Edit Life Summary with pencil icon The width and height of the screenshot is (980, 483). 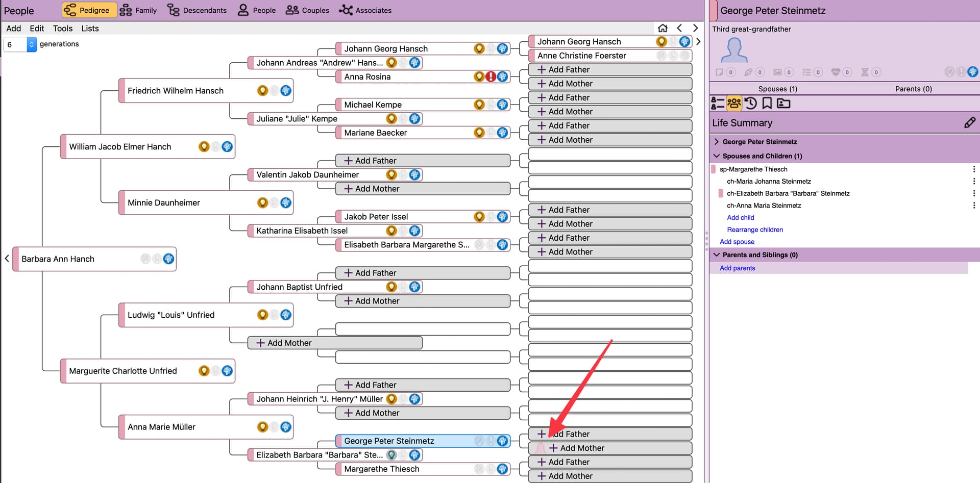click(970, 122)
